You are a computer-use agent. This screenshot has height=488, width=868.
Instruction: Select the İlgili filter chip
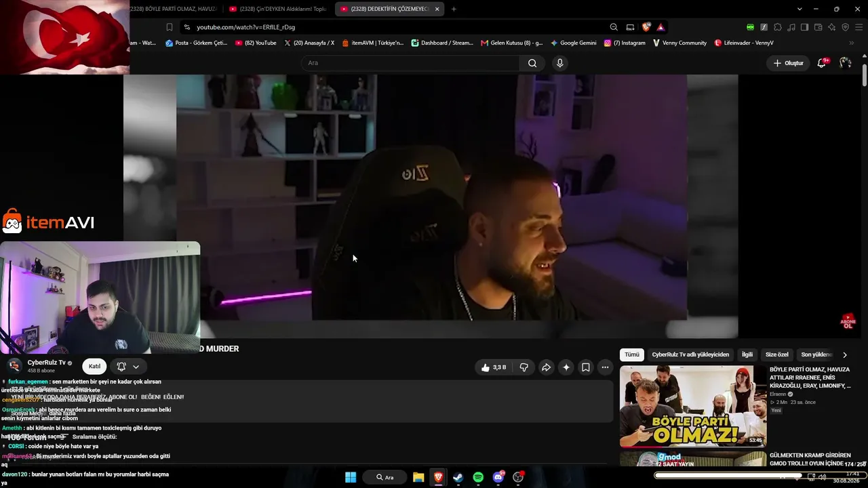pos(747,354)
